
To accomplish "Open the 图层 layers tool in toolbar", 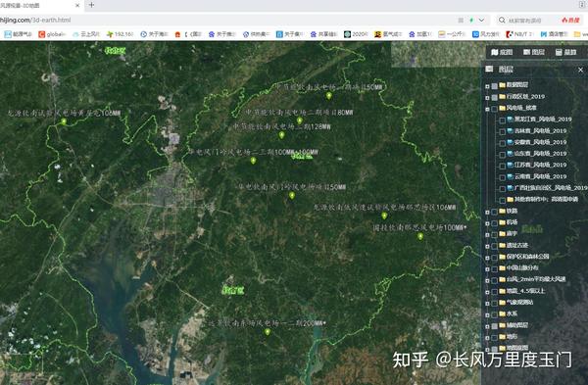I will tap(534, 52).
